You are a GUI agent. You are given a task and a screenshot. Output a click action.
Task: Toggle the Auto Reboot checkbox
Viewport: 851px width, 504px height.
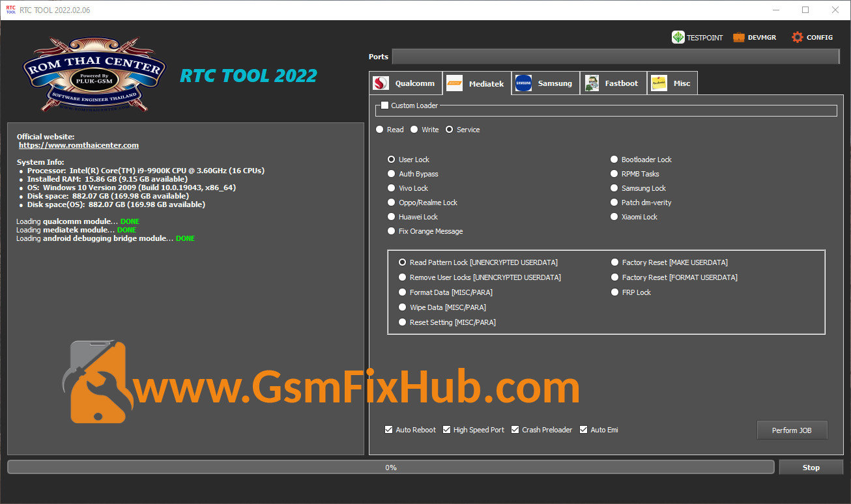[389, 430]
